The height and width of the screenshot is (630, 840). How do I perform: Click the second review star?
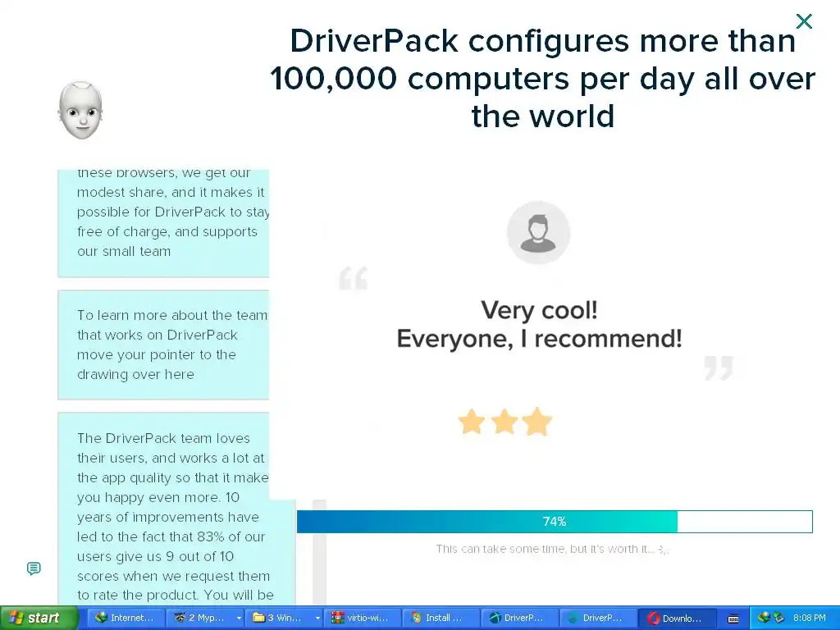pos(504,421)
